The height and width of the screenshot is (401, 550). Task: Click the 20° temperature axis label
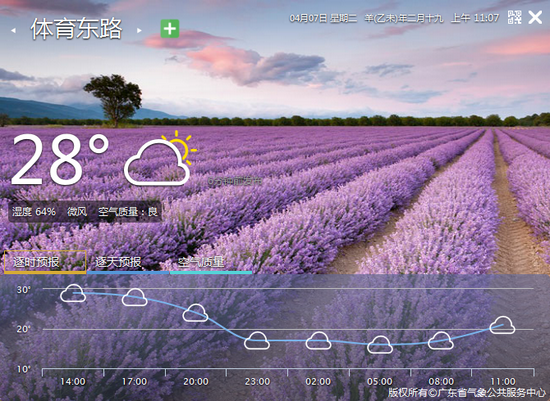pyautogui.click(x=24, y=329)
